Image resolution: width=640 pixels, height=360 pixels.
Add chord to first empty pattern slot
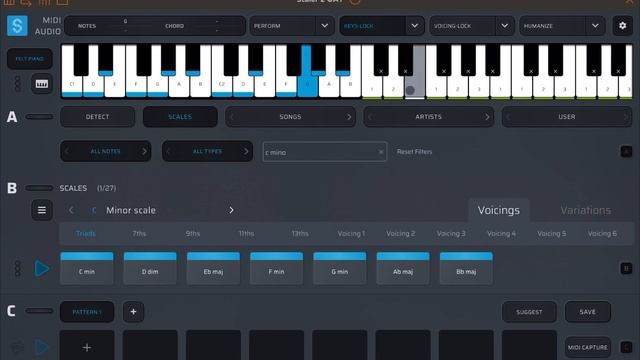[87, 347]
